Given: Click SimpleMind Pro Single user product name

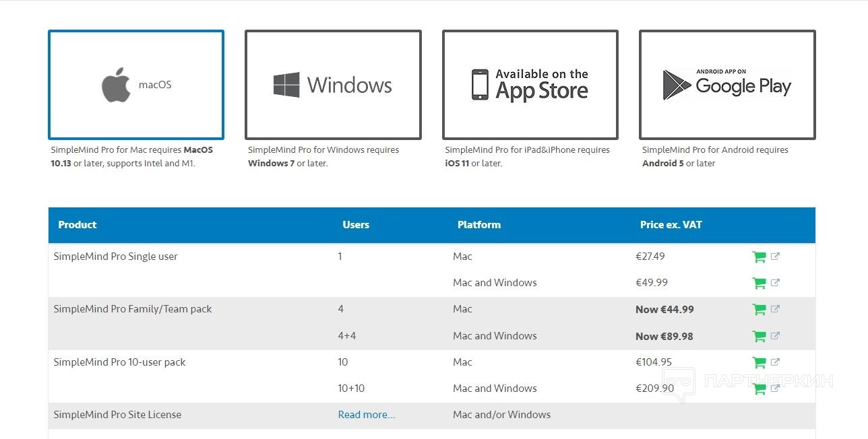Looking at the screenshot, I should (115, 257).
